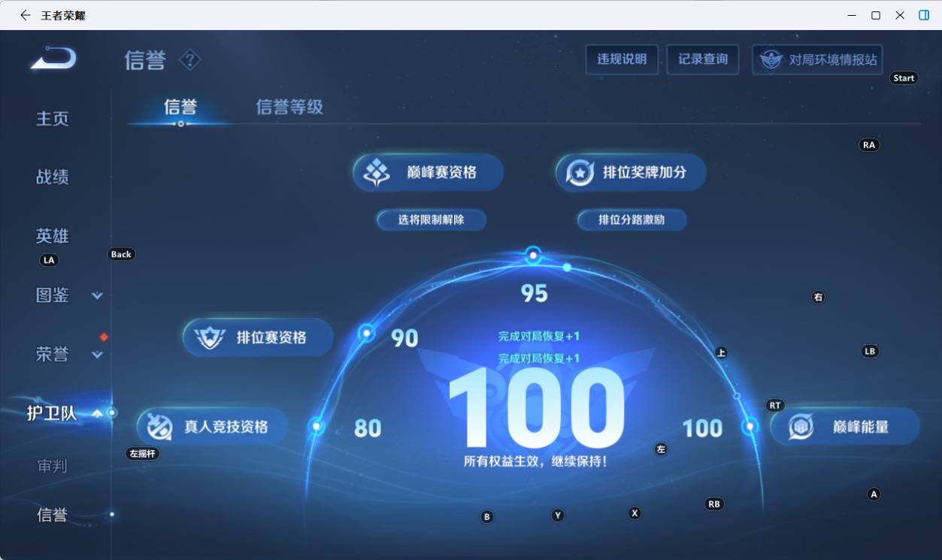Click the 排位奖牌加分 star medal icon

point(578,171)
